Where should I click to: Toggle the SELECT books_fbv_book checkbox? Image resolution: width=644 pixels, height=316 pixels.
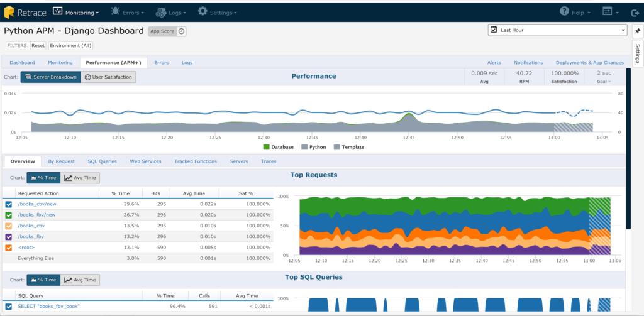pyautogui.click(x=9, y=306)
